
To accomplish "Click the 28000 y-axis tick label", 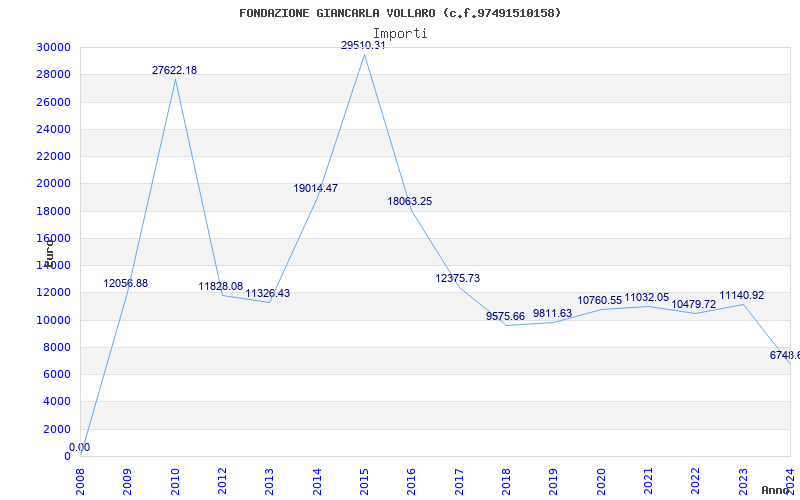I will click(x=53, y=74).
